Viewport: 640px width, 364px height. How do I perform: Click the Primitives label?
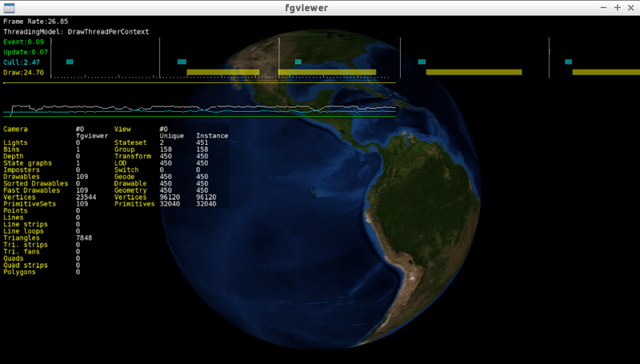(x=134, y=204)
